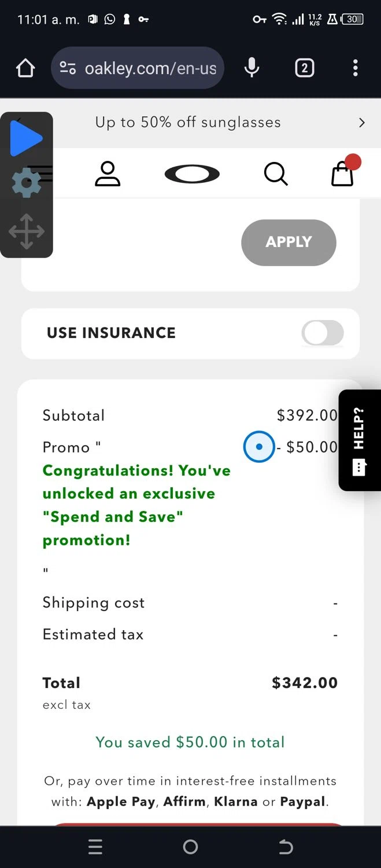Open the account profile icon

108,174
